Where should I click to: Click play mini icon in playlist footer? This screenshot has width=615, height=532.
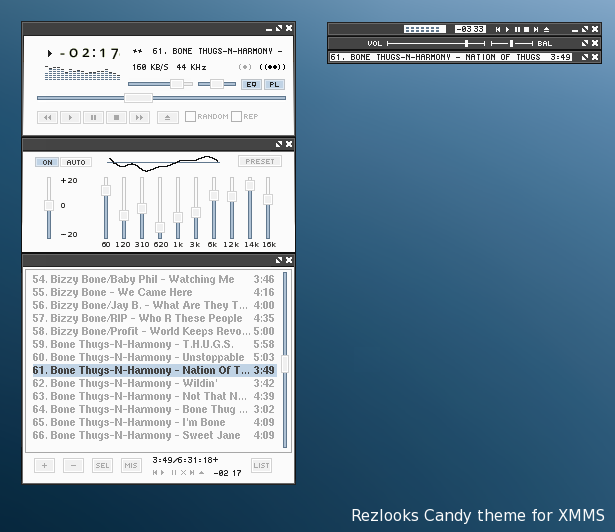[162, 473]
